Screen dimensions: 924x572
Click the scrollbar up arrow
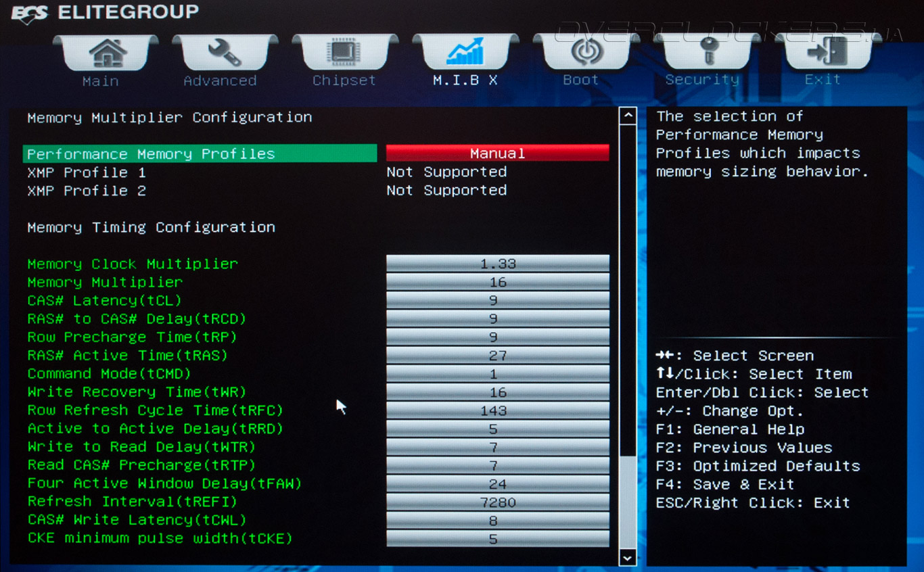(x=628, y=116)
